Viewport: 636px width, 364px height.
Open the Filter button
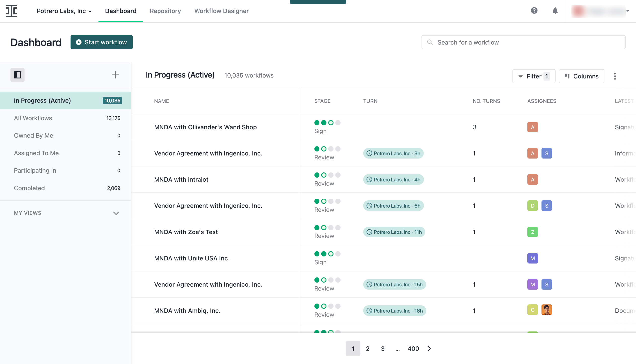pyautogui.click(x=534, y=76)
